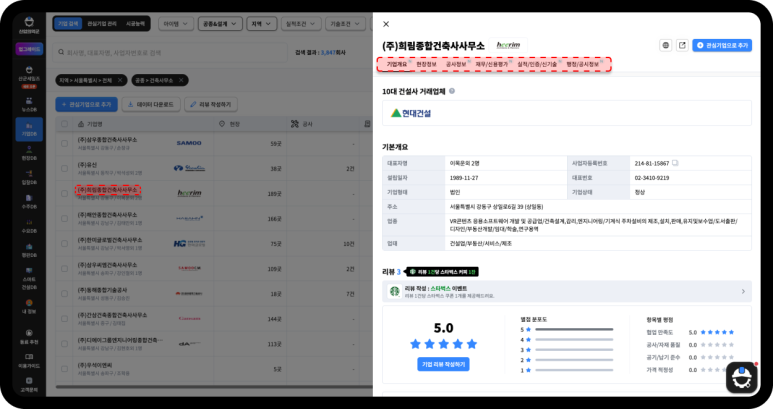Click the 기업 리뷰 작성하기 button
Viewport: 773px width, 409px height.
(443, 364)
